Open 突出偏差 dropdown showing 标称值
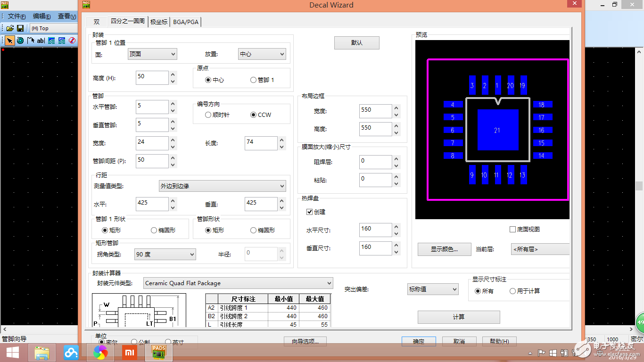The height and width of the screenshot is (362, 644). 433,289
